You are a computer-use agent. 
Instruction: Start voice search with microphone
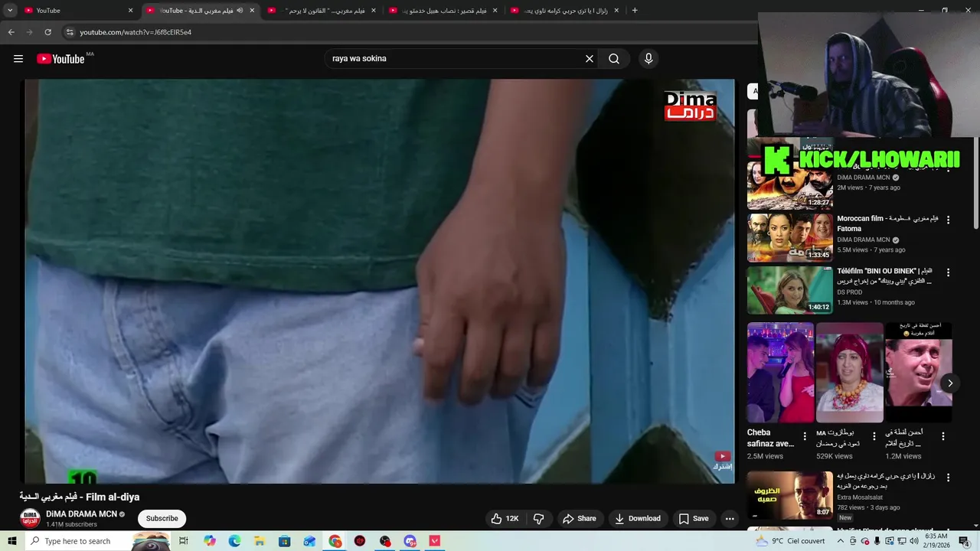point(648,59)
